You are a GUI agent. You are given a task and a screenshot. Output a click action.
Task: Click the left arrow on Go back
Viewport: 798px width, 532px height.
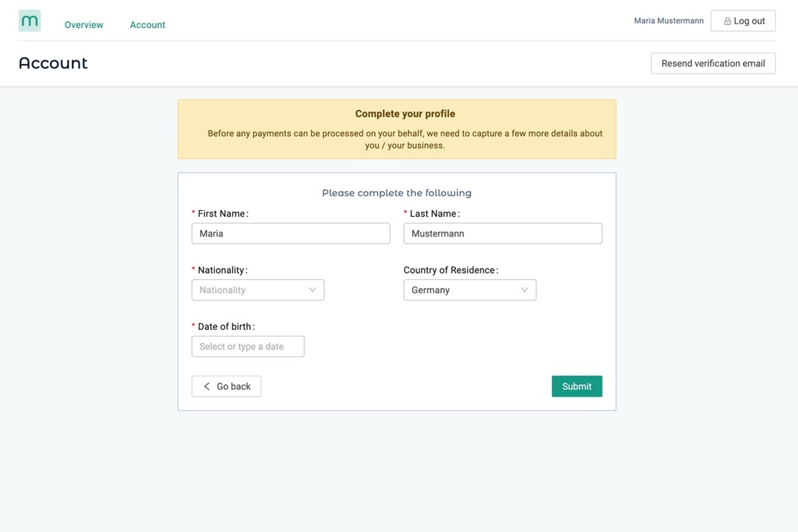coord(206,387)
